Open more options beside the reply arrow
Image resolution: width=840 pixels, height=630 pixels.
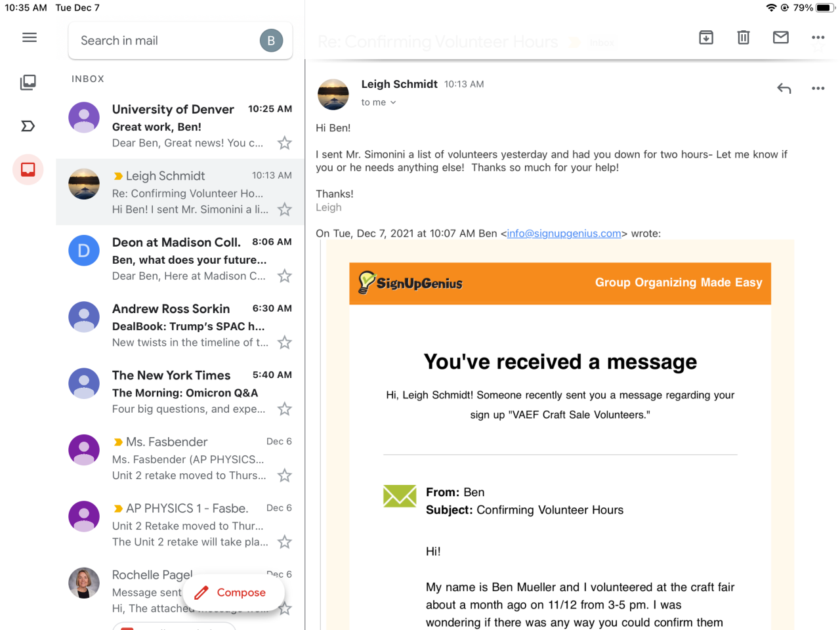tap(818, 89)
